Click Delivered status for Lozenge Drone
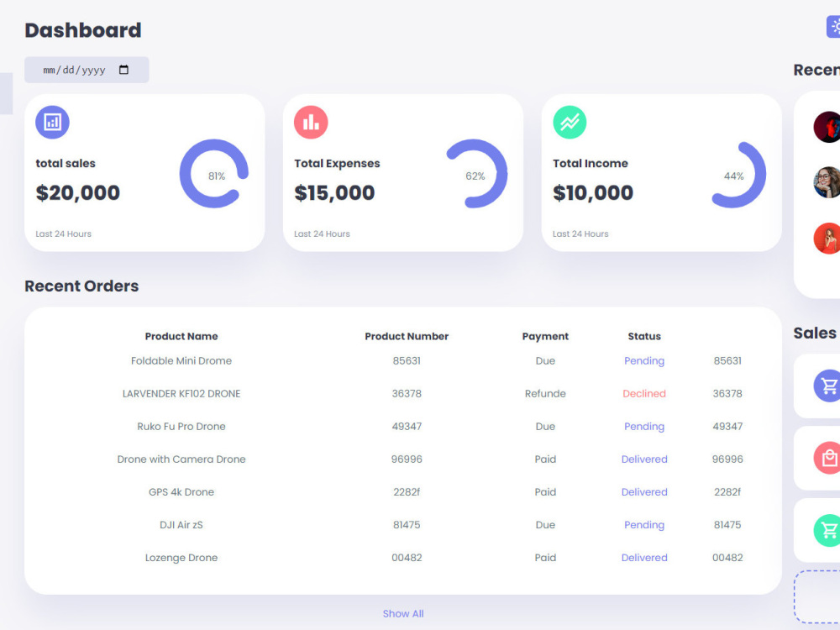Screen dimensions: 840x630 pyautogui.click(x=644, y=558)
